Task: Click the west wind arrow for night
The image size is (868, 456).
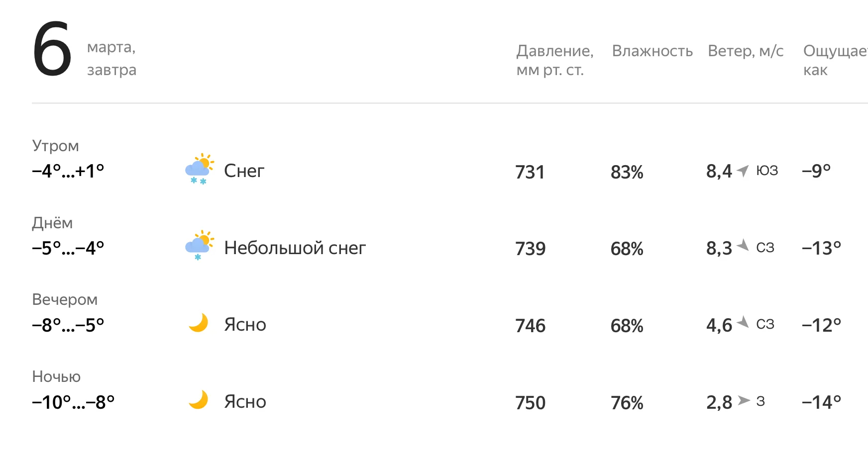Action: tap(744, 401)
